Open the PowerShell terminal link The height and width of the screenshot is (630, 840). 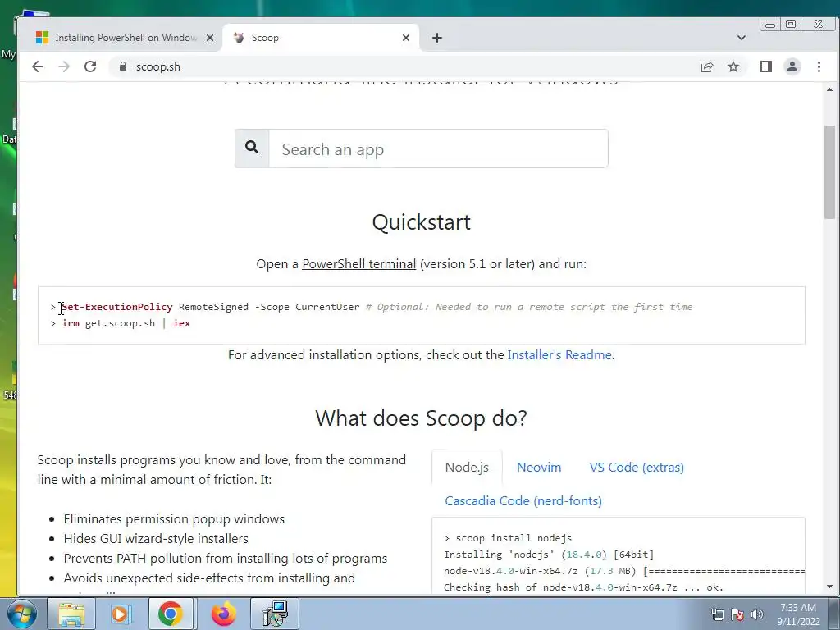[359, 264]
